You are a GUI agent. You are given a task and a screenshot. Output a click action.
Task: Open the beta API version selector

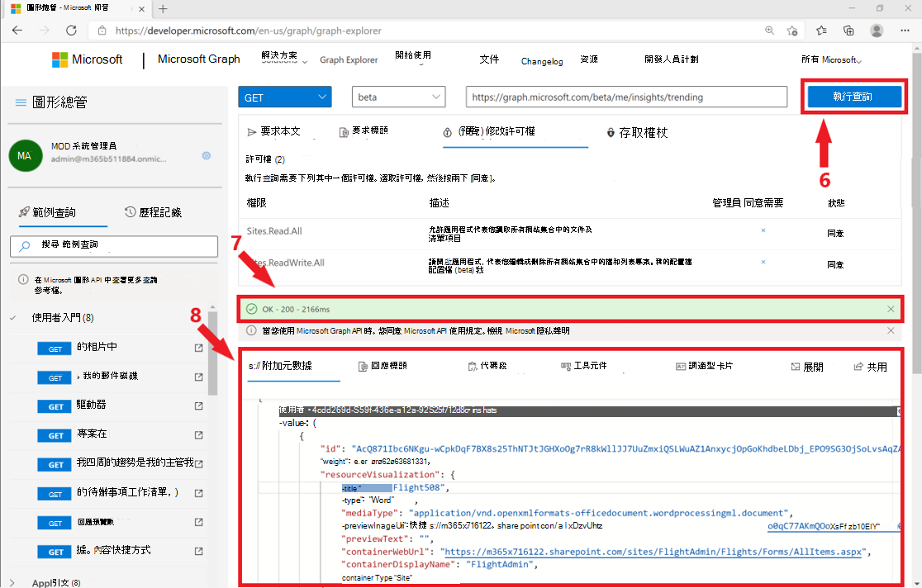[x=398, y=97]
